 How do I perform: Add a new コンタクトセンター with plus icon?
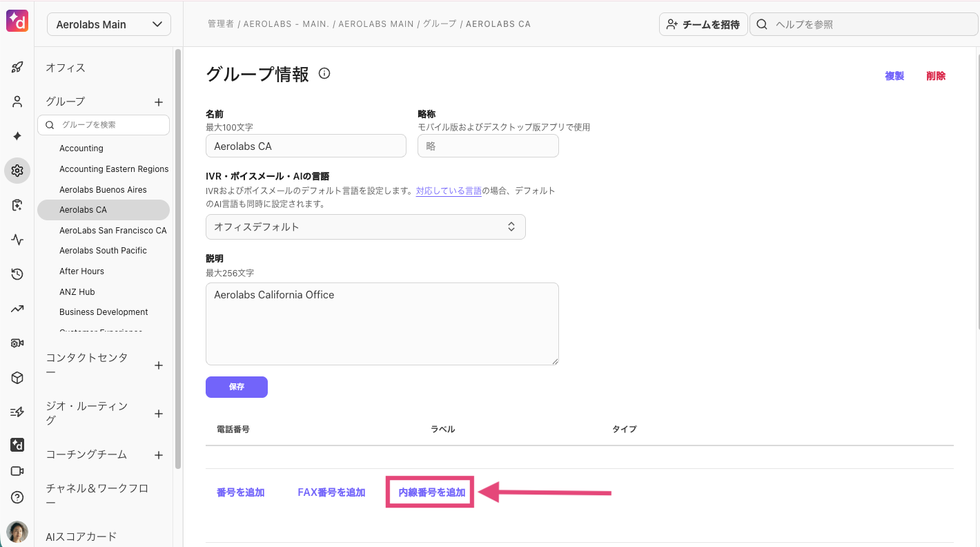(159, 365)
